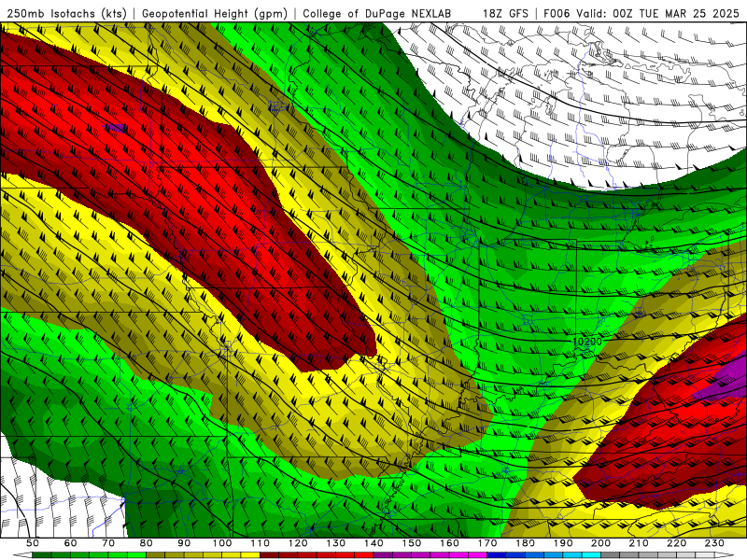Click the "110" value on the color scale
Viewport: 747px width, 560px height.
(x=261, y=543)
